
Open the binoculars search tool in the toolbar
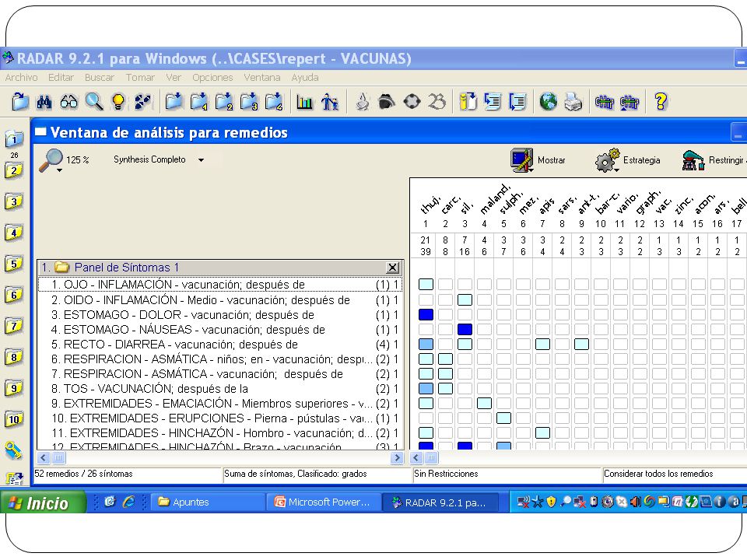(x=44, y=101)
